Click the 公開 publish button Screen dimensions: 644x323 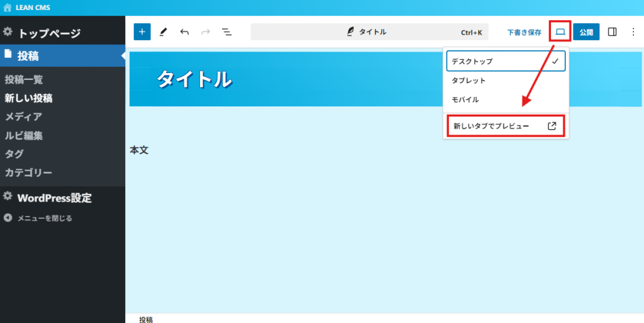point(586,31)
